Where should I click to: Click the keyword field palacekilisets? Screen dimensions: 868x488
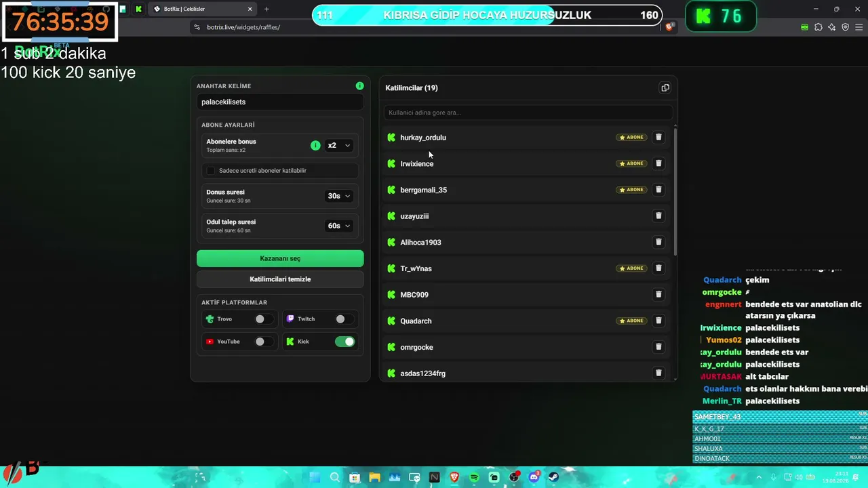tap(280, 102)
